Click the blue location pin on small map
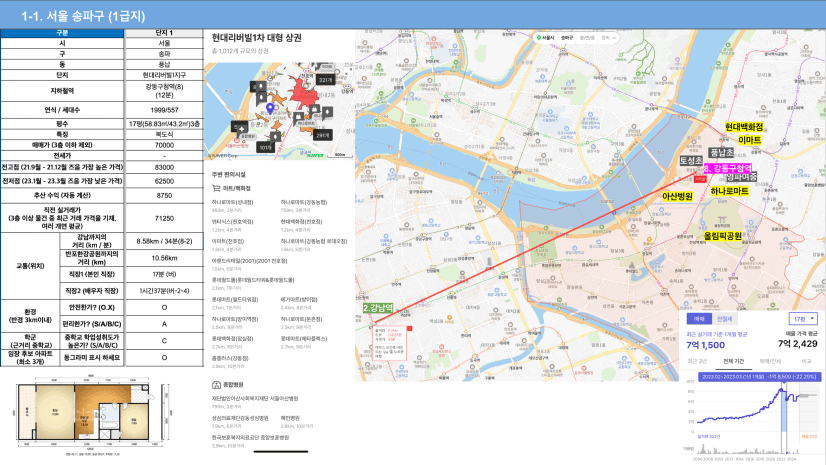This screenshot has width=826, height=465. point(270,108)
